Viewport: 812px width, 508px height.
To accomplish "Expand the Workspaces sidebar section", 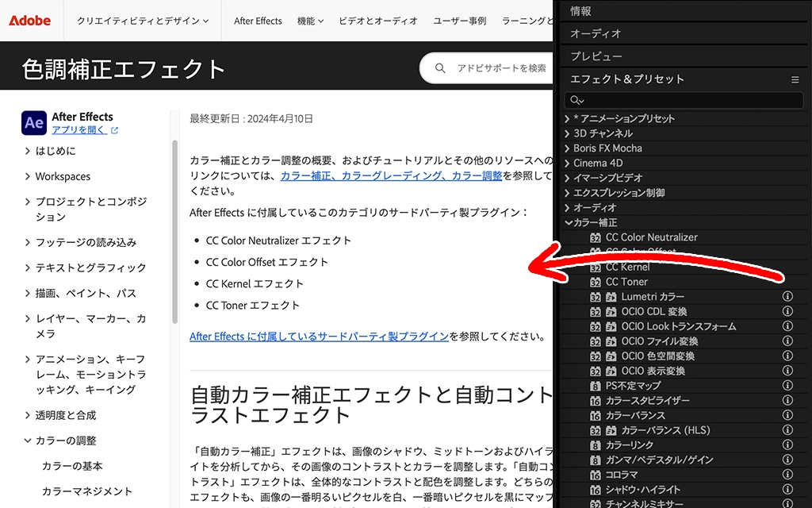I will 28,176.
